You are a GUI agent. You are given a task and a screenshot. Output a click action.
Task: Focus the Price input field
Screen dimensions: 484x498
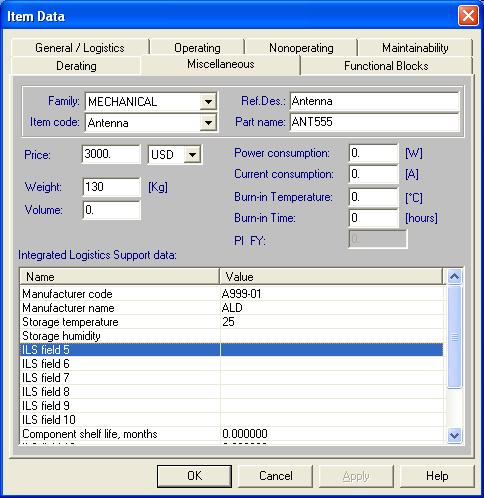(111, 154)
